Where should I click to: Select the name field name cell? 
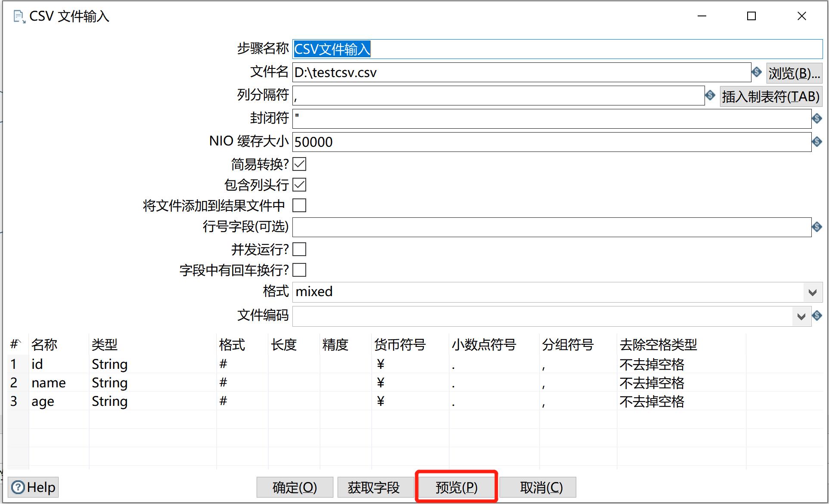click(x=59, y=383)
